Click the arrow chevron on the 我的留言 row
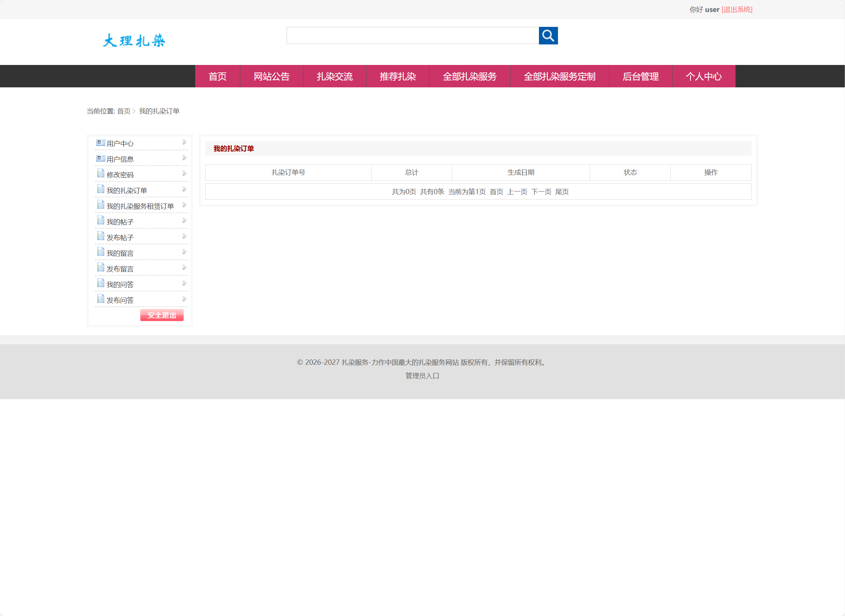The image size is (845, 616). pos(184,252)
